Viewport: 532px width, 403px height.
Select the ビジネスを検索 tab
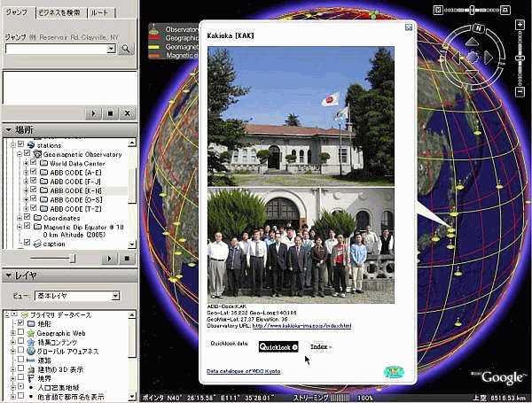pos(59,12)
